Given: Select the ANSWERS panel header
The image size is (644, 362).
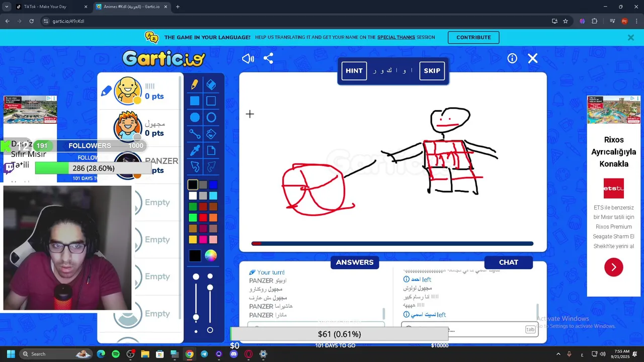Looking at the screenshot, I should click(355, 262).
